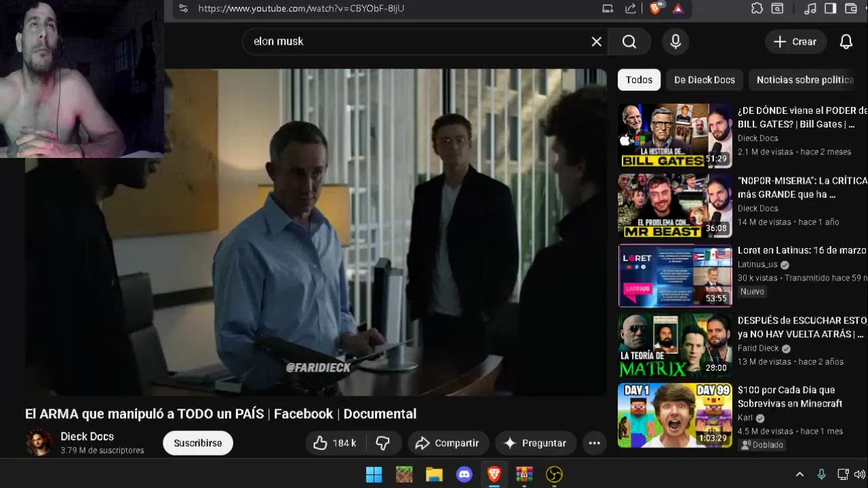Open La Teoría de Matrix thumbnail
The height and width of the screenshot is (488, 868).
[675, 345]
